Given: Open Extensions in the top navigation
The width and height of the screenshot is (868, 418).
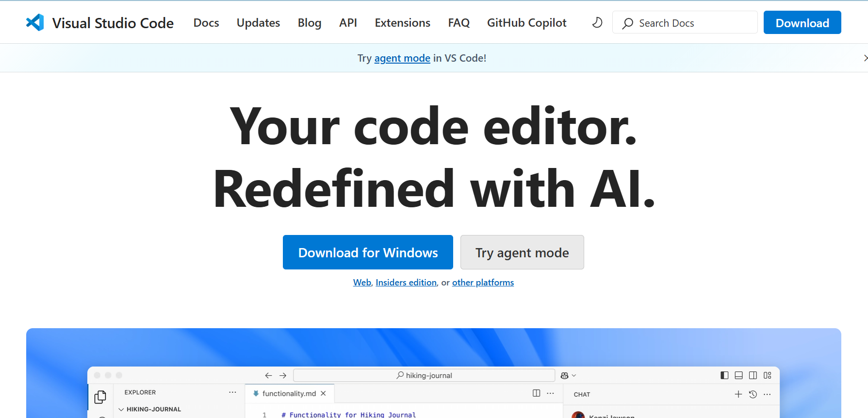Looking at the screenshot, I should click(402, 23).
